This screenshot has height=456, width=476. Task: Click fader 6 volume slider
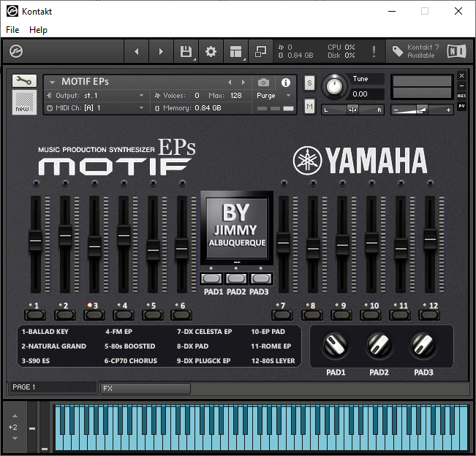(182, 249)
